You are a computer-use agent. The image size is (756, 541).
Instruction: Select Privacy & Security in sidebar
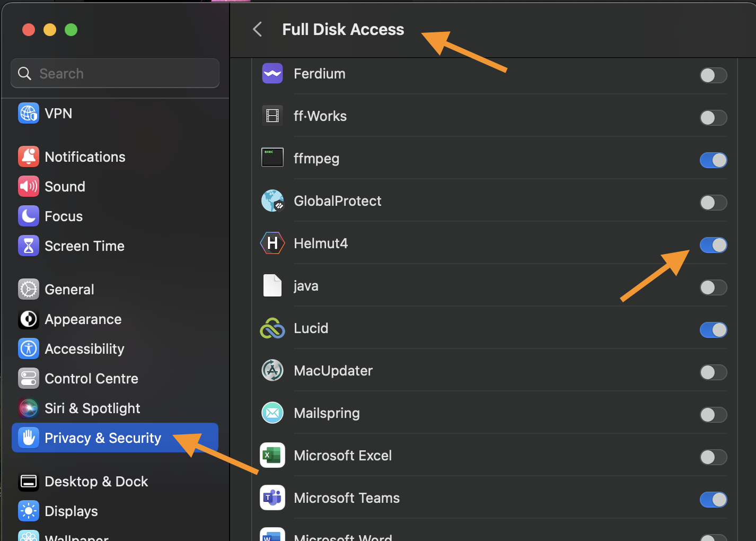coord(103,438)
